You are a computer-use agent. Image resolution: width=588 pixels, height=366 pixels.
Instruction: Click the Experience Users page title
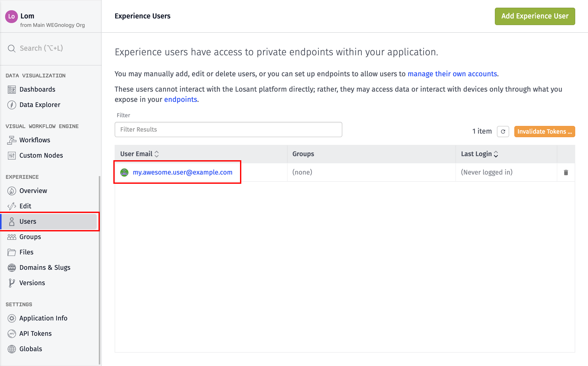tap(143, 16)
